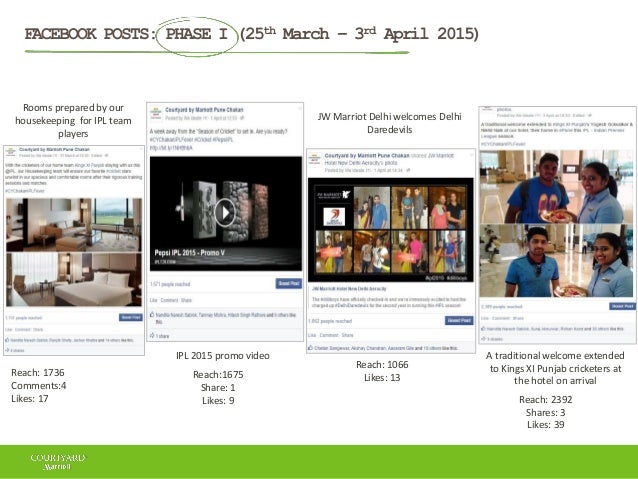Click the caption 'JW Marriot Delhi welcomes Delhi Daredevils'
Viewport: 638px width, 479px height.
click(x=389, y=123)
